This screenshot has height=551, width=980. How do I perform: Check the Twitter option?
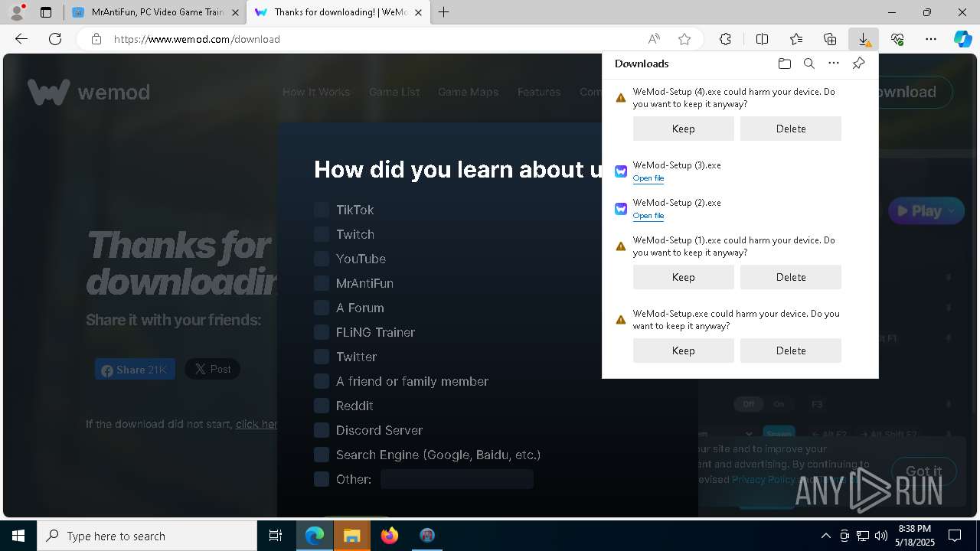coord(322,357)
